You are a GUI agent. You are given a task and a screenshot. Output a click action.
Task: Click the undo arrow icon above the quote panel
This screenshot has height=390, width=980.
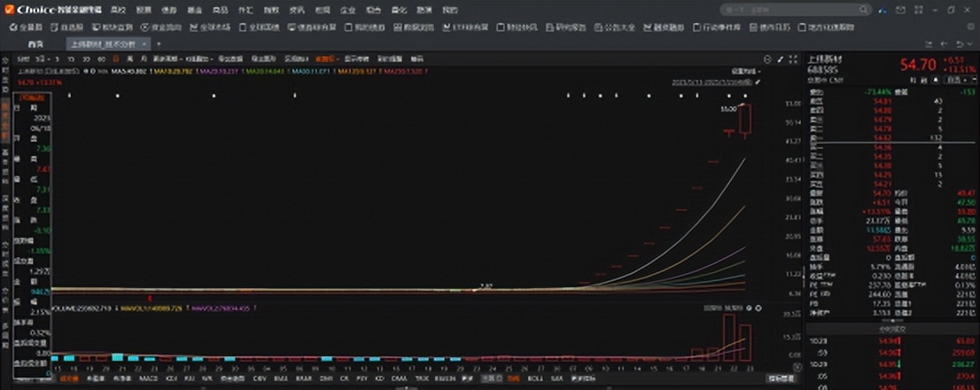(x=960, y=43)
